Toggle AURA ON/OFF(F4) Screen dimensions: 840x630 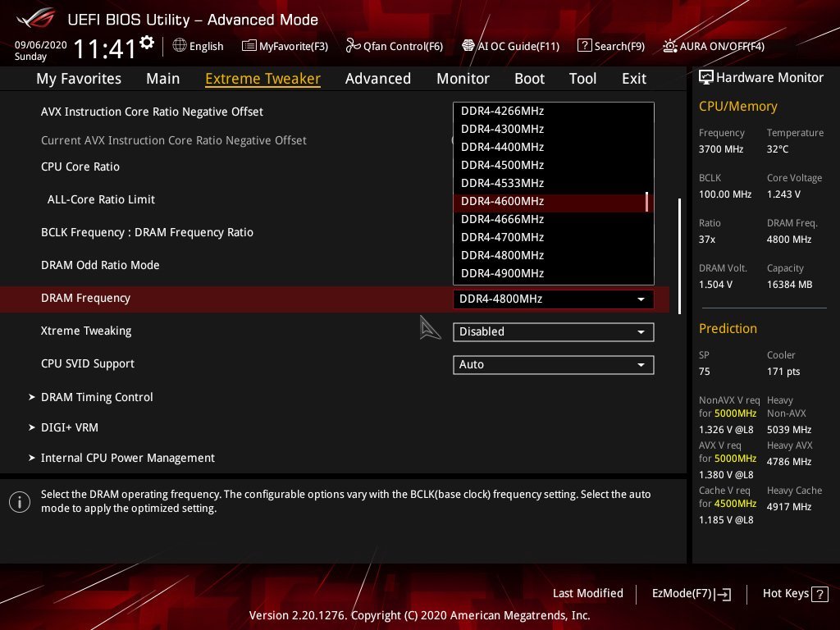[x=714, y=46]
